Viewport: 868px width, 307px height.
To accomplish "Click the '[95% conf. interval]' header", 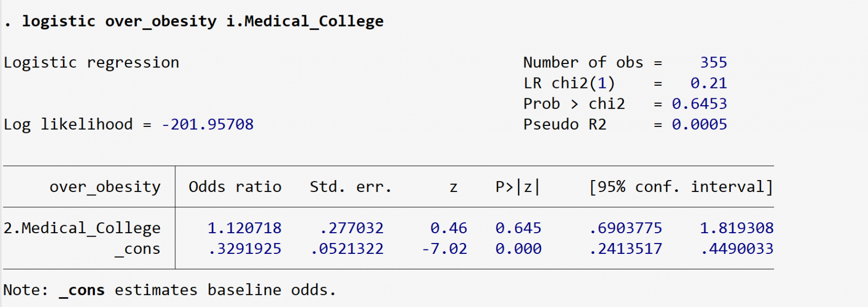I will tap(681, 187).
